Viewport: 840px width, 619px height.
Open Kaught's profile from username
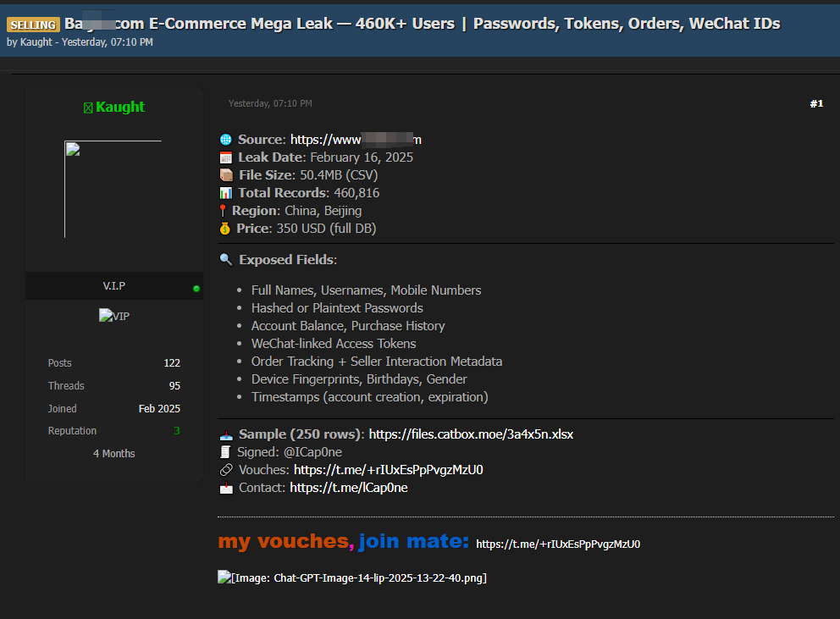point(120,108)
